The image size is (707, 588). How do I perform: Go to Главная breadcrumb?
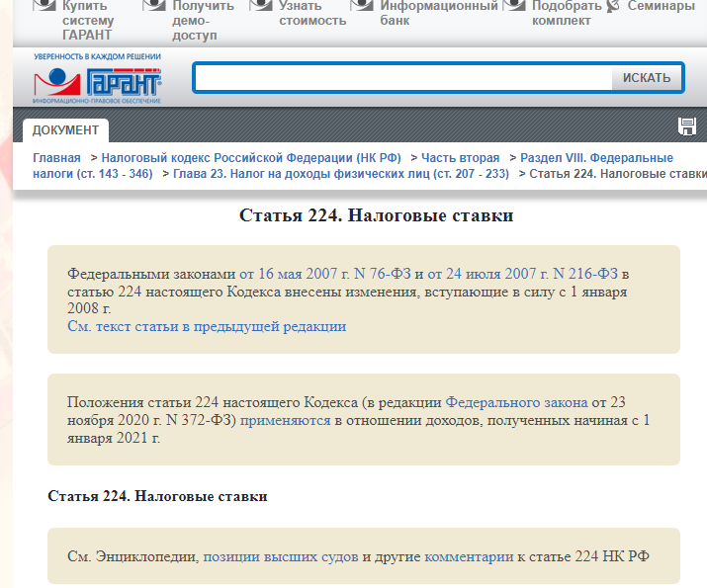(x=56, y=158)
